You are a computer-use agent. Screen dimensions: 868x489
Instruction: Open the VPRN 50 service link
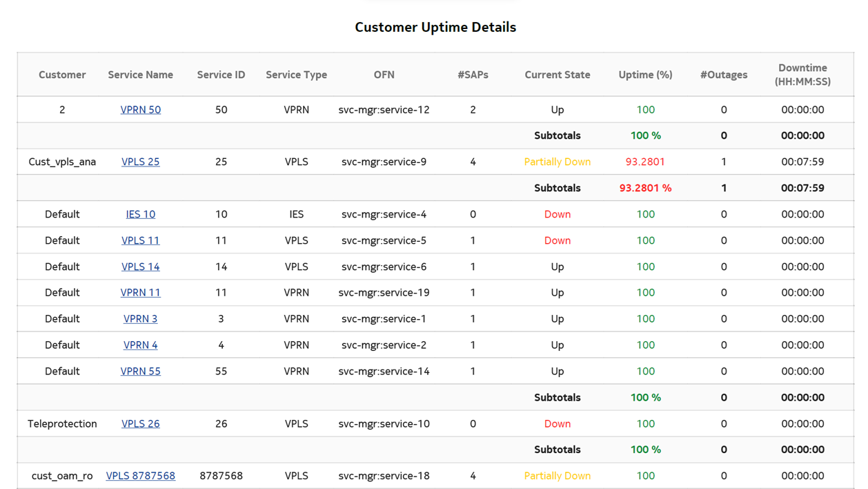[140, 110]
